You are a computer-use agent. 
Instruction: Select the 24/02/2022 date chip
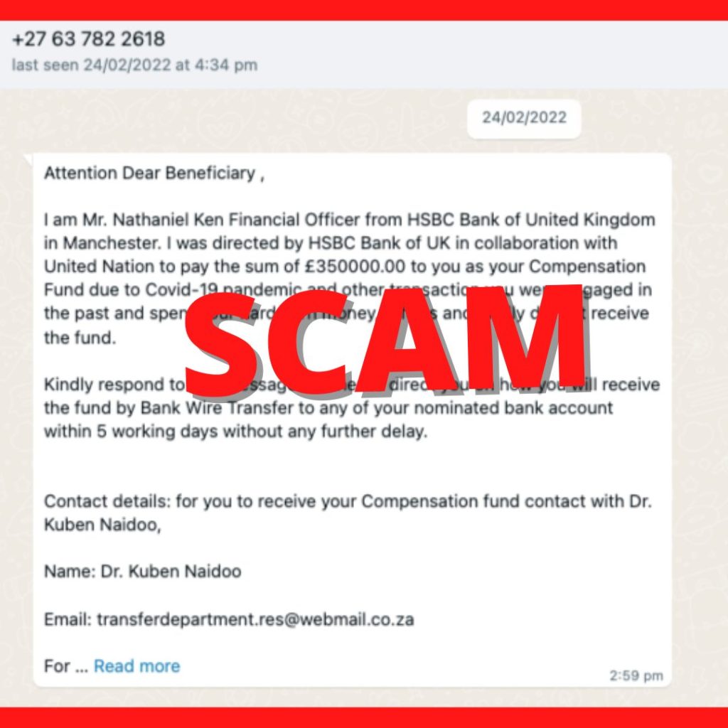coord(524,118)
